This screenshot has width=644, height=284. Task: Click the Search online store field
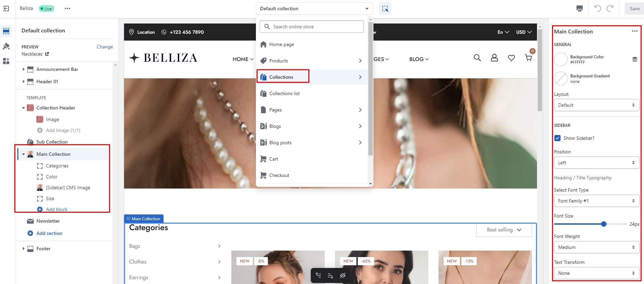pyautogui.click(x=312, y=27)
